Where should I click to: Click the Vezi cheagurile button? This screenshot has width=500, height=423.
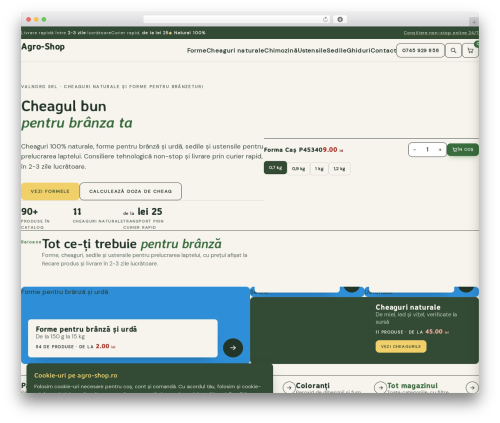pyautogui.click(x=401, y=346)
